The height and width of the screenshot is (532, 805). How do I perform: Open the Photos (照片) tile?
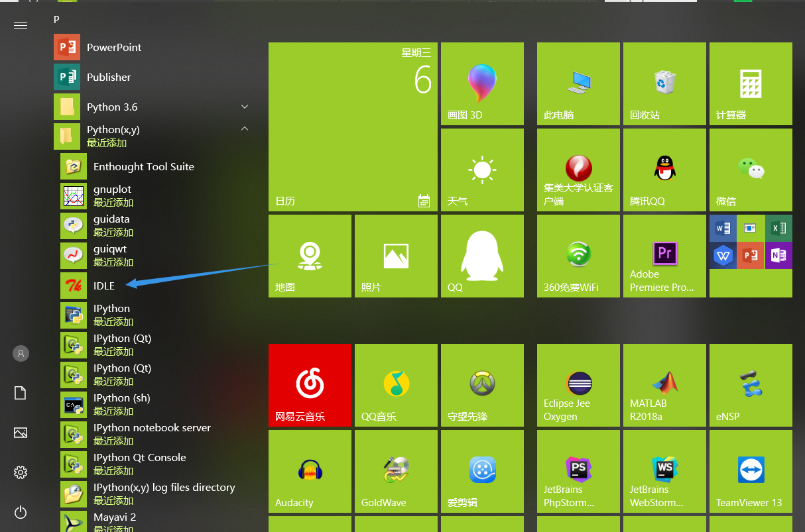(396, 256)
